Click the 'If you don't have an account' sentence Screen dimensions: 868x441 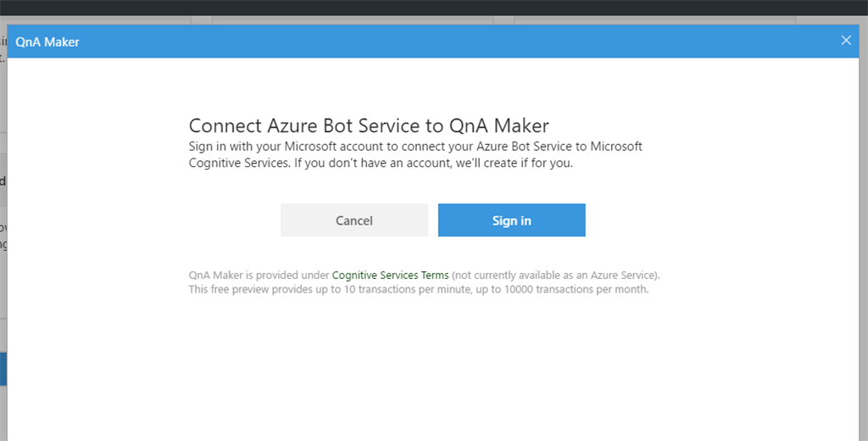coord(434,163)
